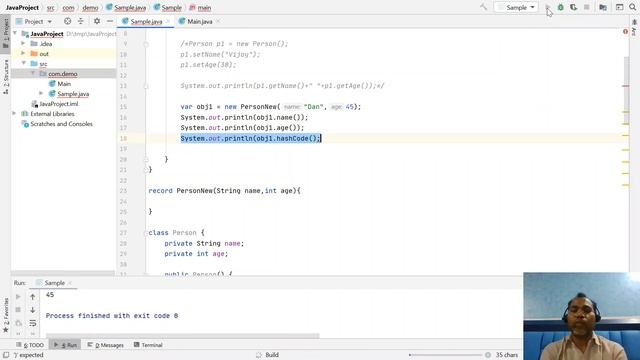This screenshot has height=360, width=640.
Task: Expand External Libraries
Action: coord(14,113)
